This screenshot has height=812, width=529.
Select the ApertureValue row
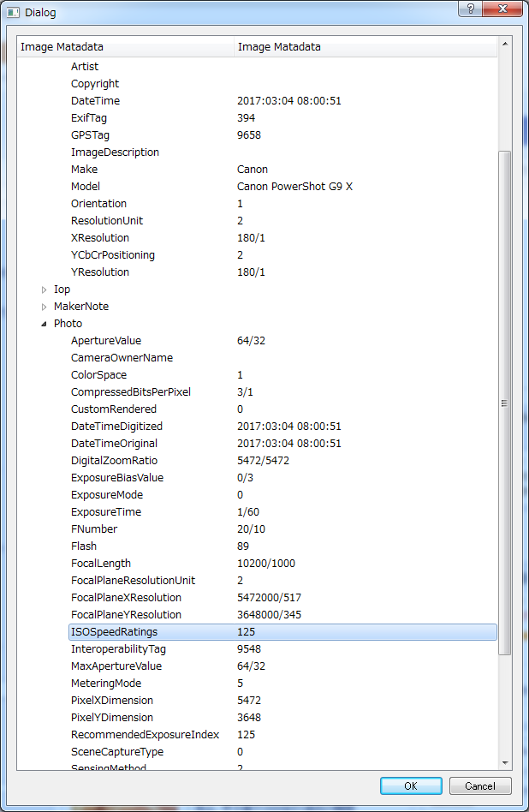[x=282, y=340]
